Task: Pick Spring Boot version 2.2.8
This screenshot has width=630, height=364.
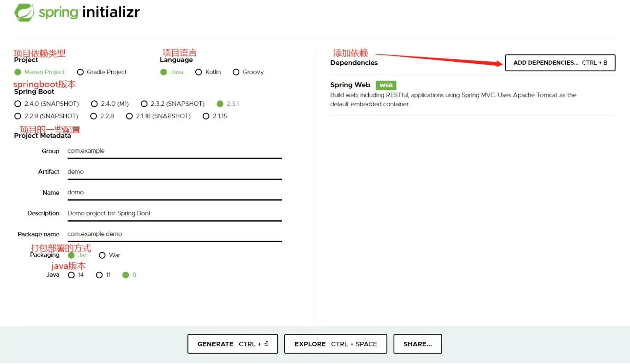Action: point(94,116)
